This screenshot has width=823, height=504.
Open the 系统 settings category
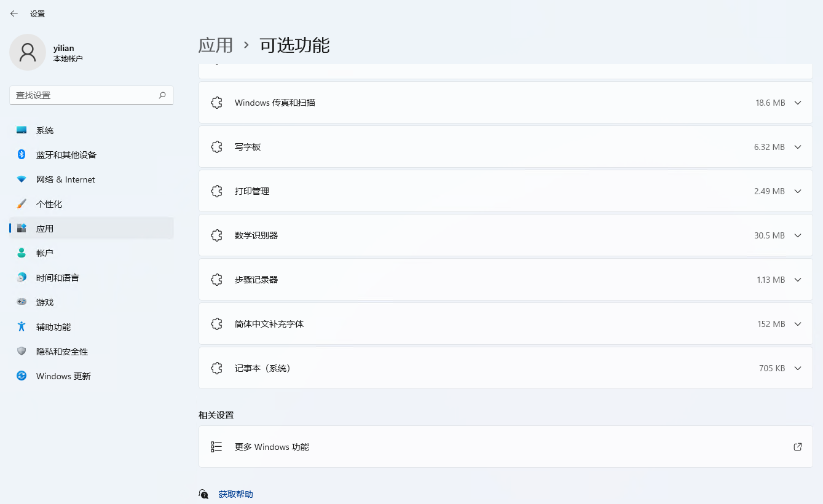coord(45,130)
